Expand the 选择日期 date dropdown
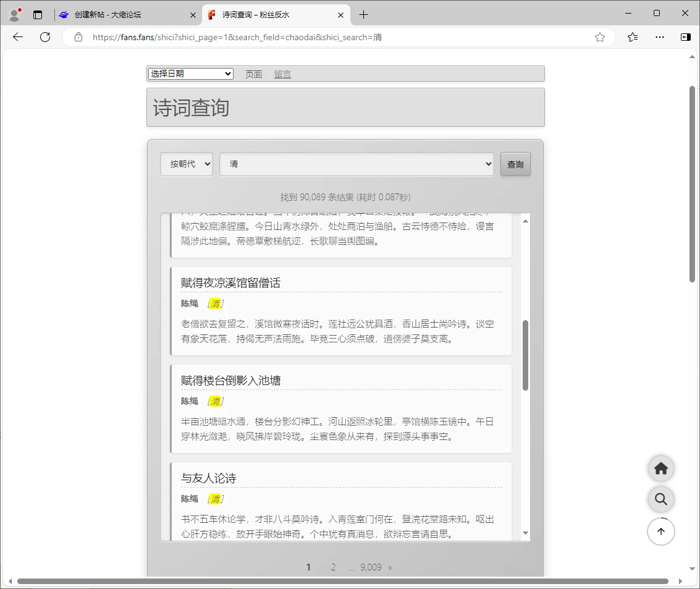700x589 pixels. [x=190, y=74]
